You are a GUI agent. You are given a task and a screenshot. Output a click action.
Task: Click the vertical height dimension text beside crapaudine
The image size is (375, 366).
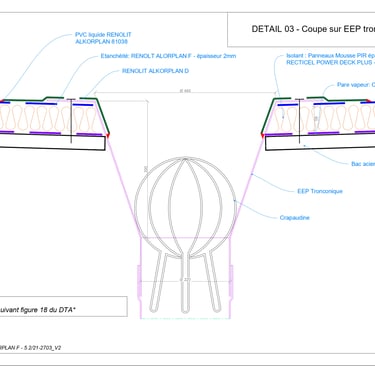[145, 169]
